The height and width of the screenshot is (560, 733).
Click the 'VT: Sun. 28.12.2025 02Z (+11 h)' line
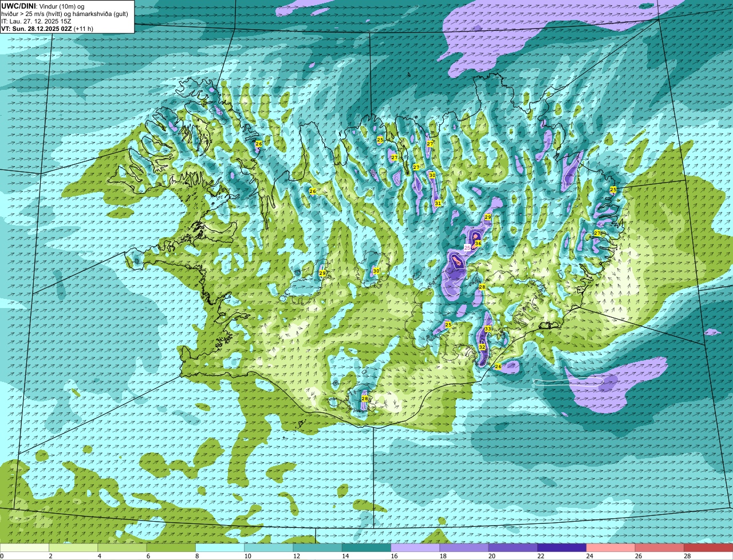pyautogui.click(x=47, y=29)
